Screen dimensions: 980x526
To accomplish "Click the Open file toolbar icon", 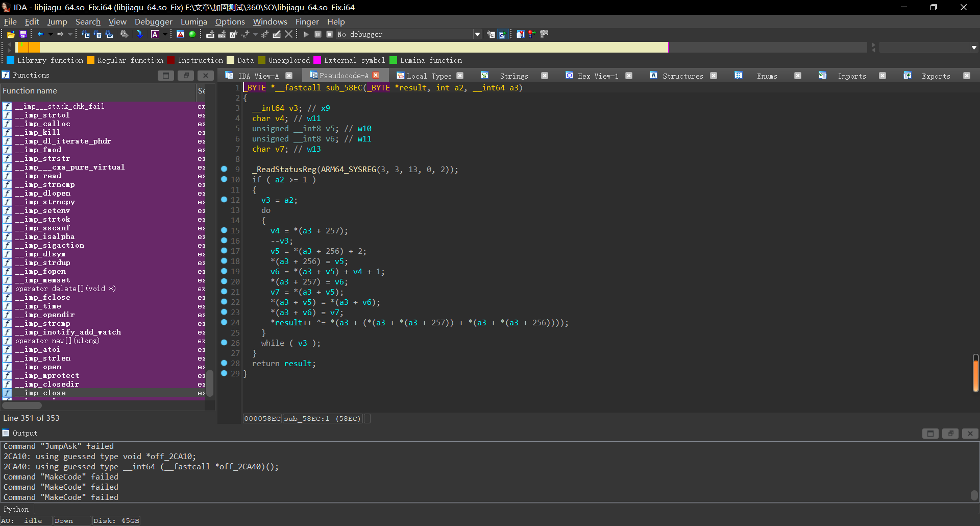I will [11, 34].
